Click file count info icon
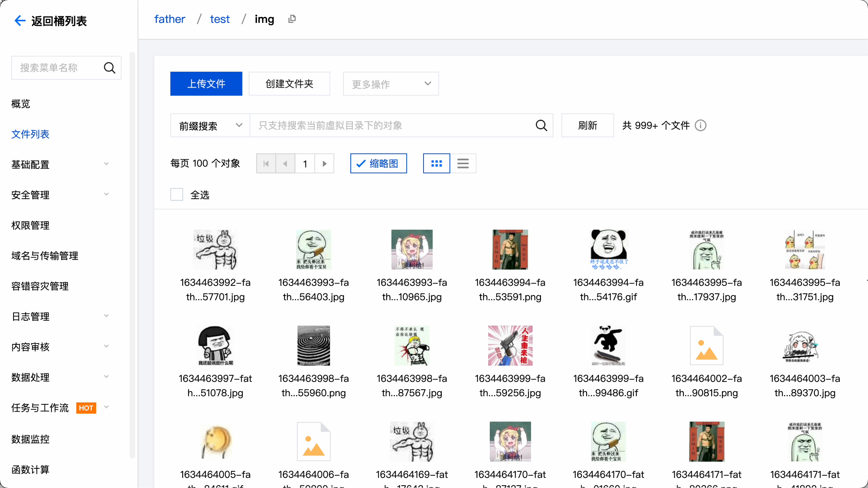 pyautogui.click(x=700, y=125)
